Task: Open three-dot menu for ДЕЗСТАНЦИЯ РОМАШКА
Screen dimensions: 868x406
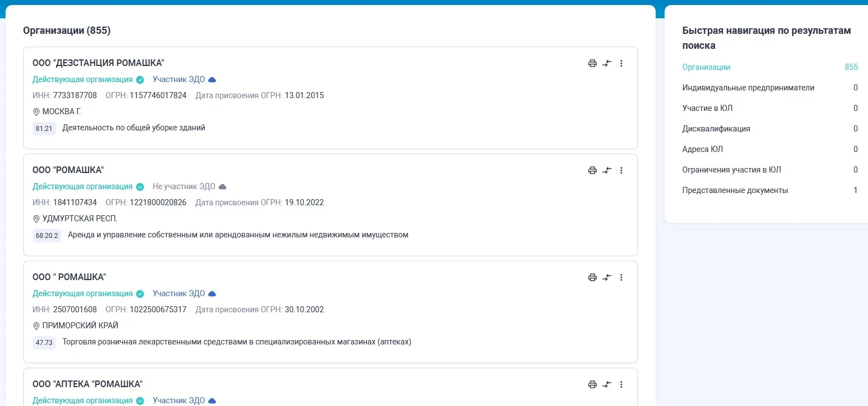Action: tap(621, 63)
